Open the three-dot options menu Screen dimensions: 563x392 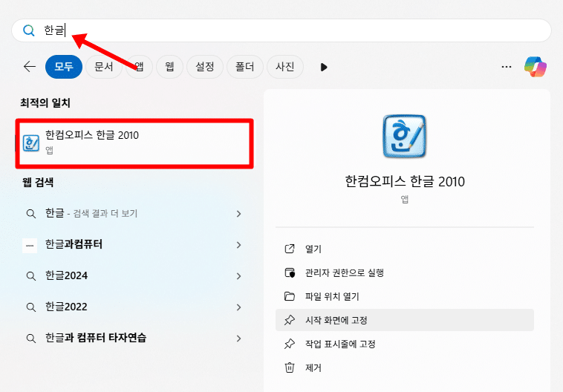pyautogui.click(x=507, y=67)
